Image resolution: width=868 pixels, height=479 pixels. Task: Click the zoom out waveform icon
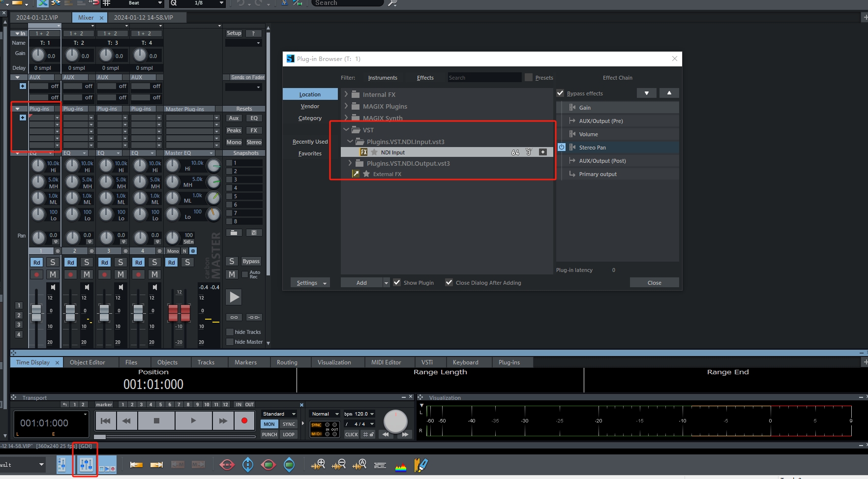338,464
